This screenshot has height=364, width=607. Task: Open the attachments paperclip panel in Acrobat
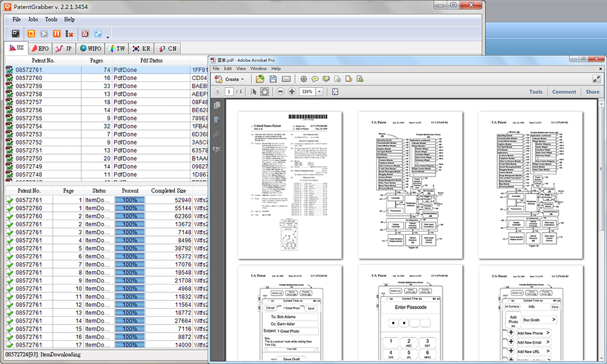pyautogui.click(x=217, y=135)
